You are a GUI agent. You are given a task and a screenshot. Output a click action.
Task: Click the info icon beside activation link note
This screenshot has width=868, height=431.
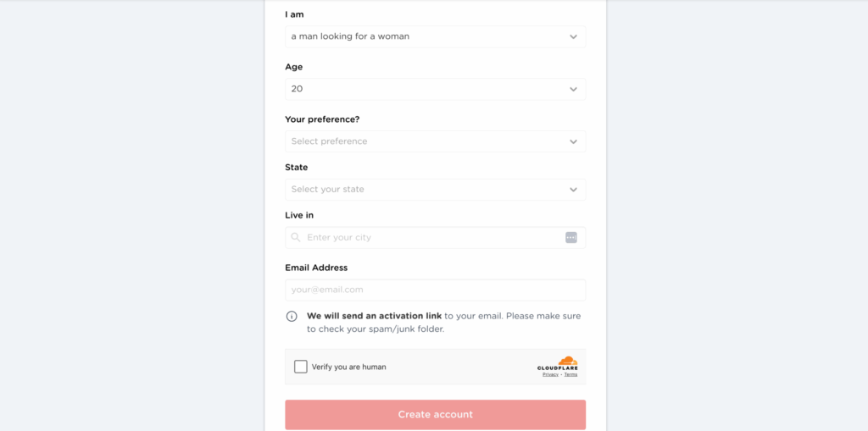292,316
